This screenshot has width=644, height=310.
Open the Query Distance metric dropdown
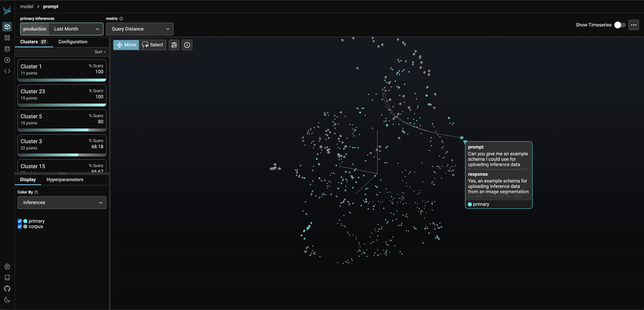[x=139, y=29]
